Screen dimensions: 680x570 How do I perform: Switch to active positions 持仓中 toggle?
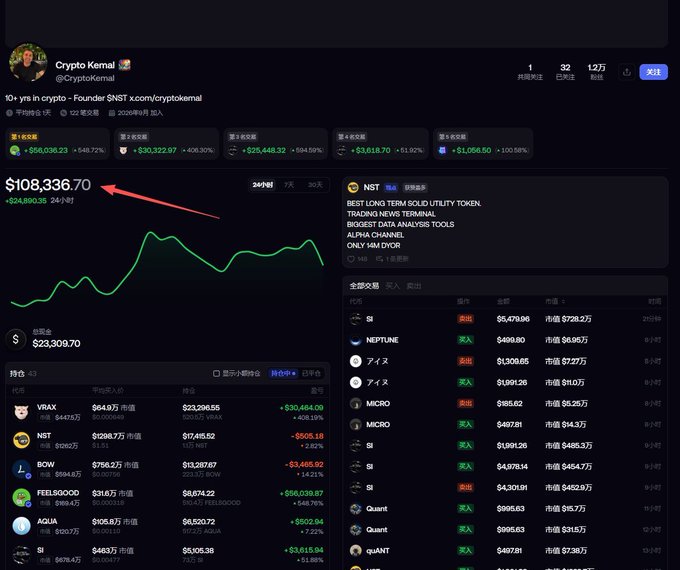283,373
